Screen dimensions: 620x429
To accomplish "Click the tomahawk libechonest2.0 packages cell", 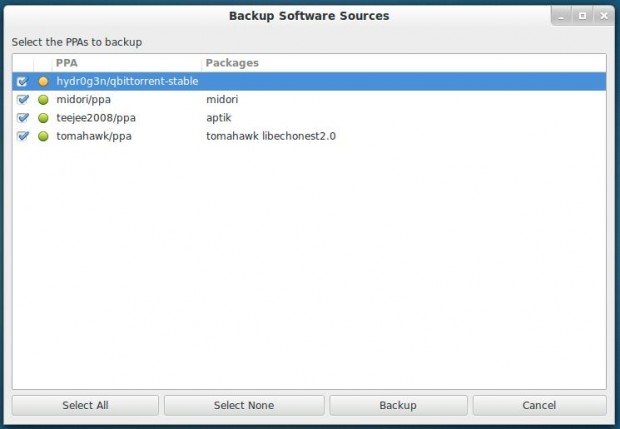I will point(271,136).
